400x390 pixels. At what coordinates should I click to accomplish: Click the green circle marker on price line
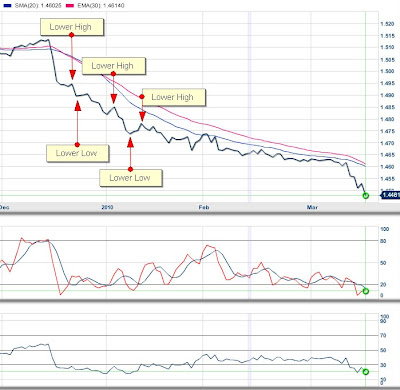point(366,196)
